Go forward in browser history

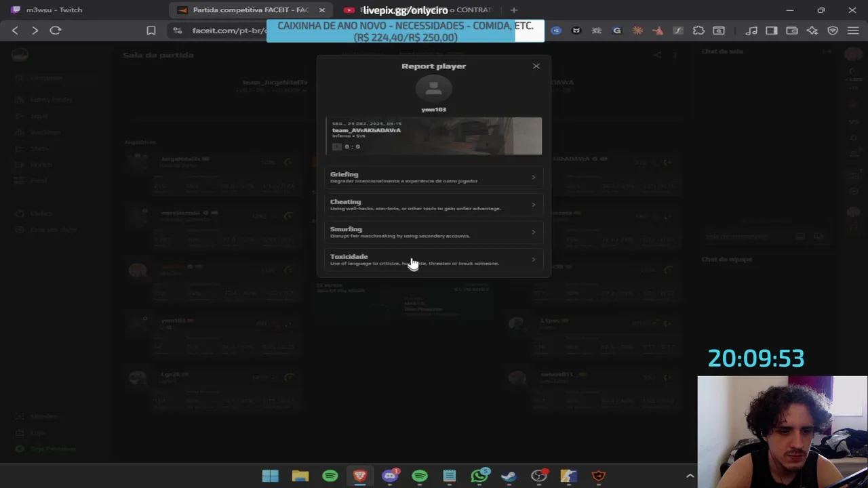click(x=35, y=30)
